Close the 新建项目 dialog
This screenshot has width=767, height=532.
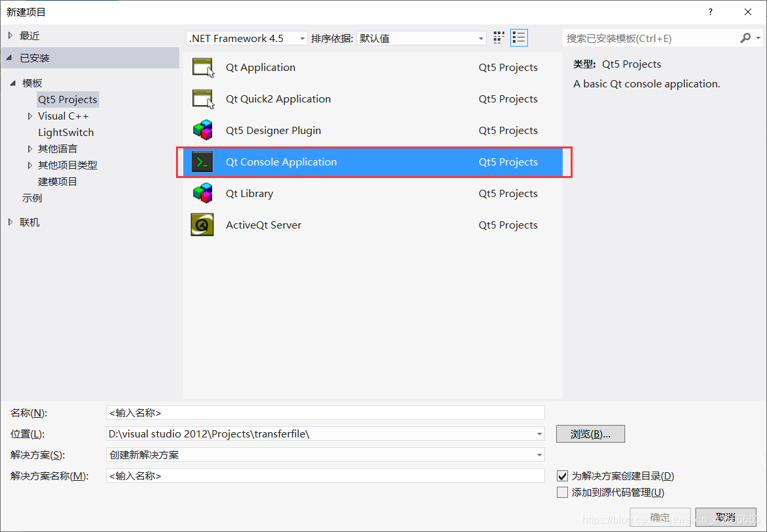(747, 12)
